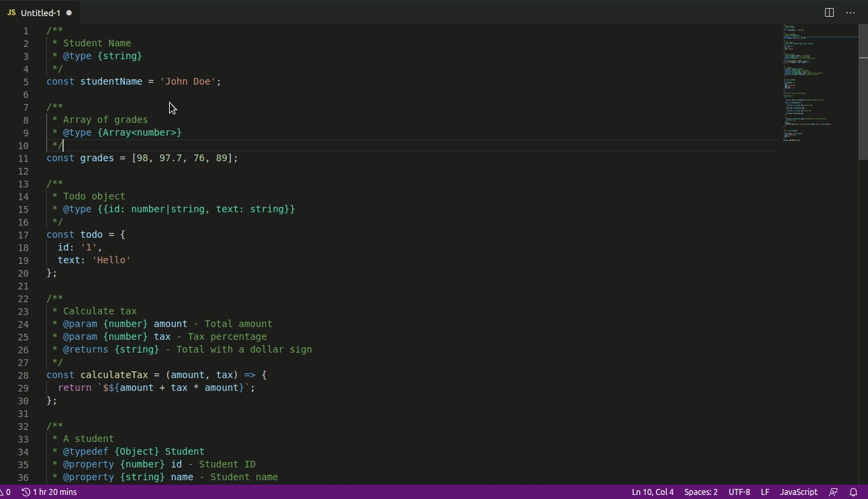Click the 'Total amount' parameter description
Image resolution: width=868 pixels, height=499 pixels.
click(x=238, y=324)
